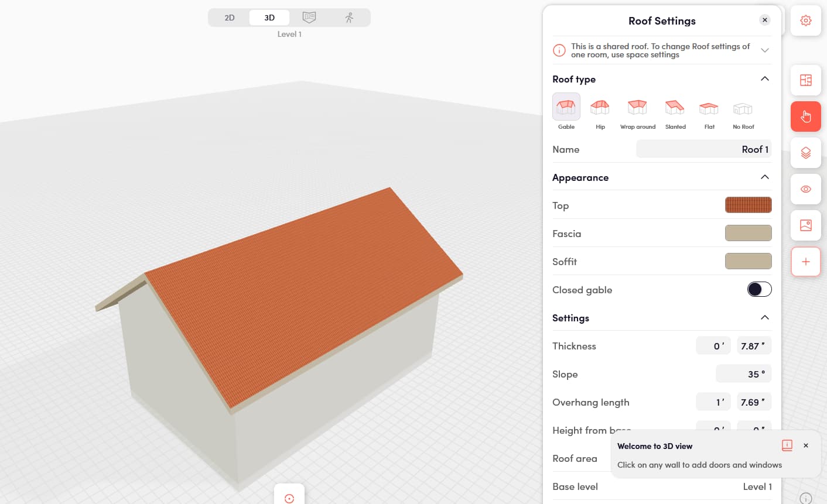827x504 pixels.
Task: Open the image gallery icon
Action: [x=805, y=225]
